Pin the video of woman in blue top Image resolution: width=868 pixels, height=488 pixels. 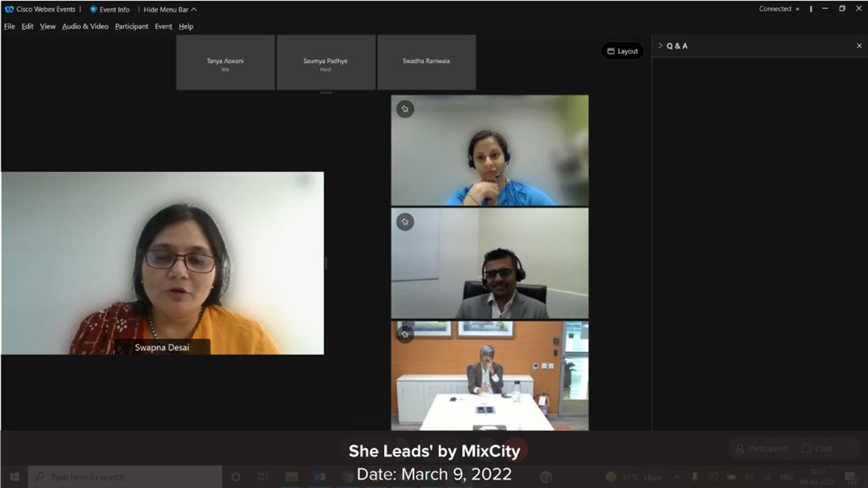[405, 109]
